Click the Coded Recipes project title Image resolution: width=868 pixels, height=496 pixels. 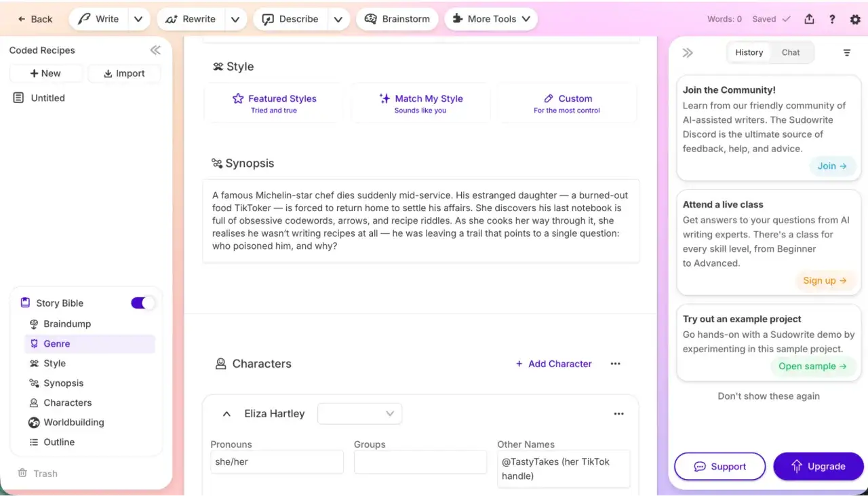click(42, 50)
